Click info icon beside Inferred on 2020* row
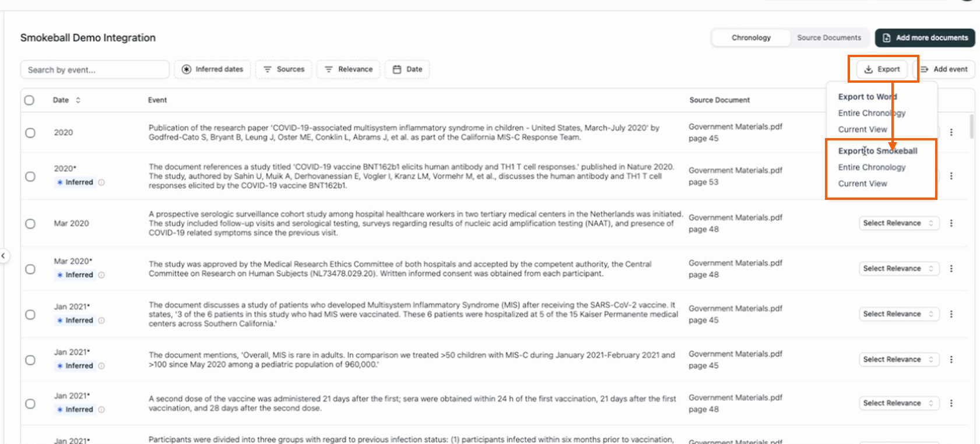 click(101, 182)
